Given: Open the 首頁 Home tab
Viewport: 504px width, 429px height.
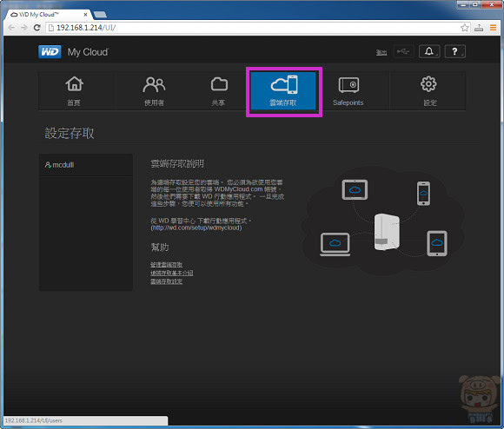Looking at the screenshot, I should click(76, 91).
